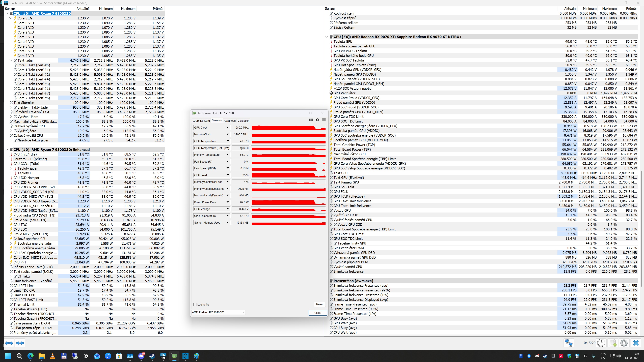Click the expand-columns arrows button in HWiNFO
Screen dimensions: 644x362
point(9,343)
